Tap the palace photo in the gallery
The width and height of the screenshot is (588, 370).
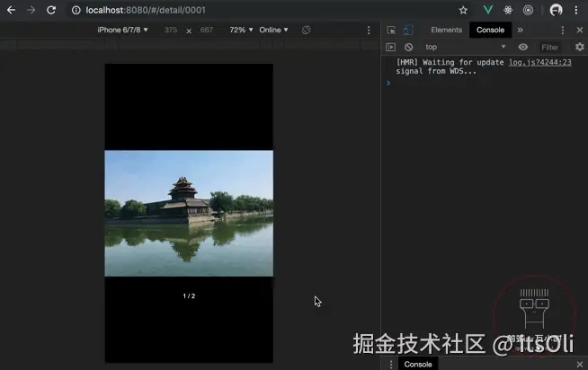click(189, 214)
